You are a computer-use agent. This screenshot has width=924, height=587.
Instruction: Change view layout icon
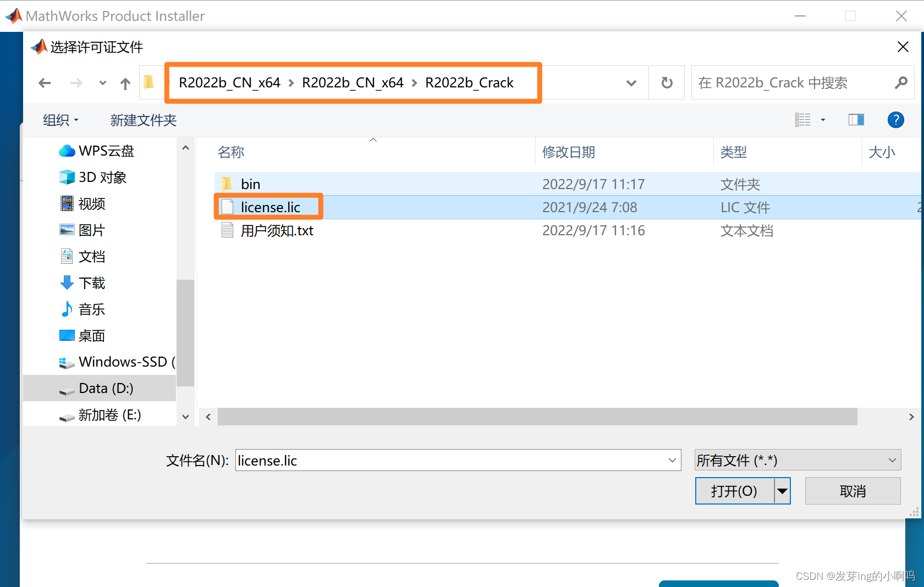(803, 119)
